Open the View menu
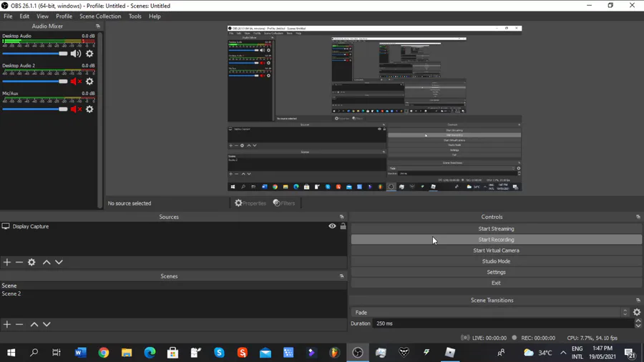This screenshot has width=644, height=362. pos(42,16)
